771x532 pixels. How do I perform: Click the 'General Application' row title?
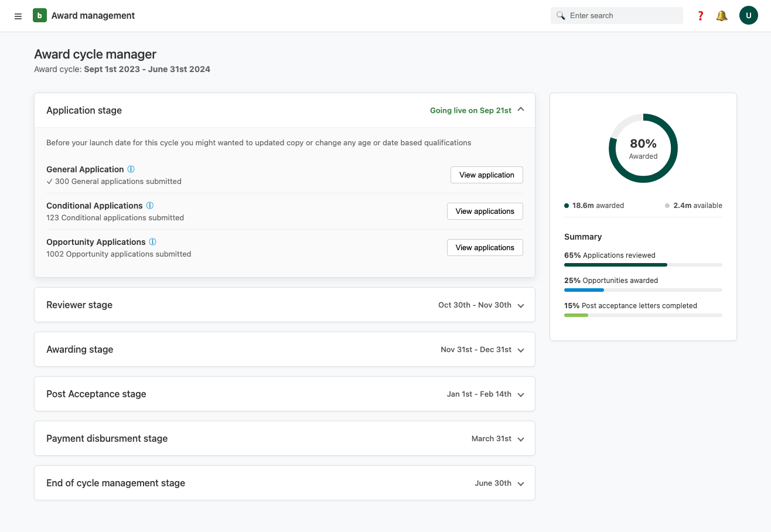(85, 169)
